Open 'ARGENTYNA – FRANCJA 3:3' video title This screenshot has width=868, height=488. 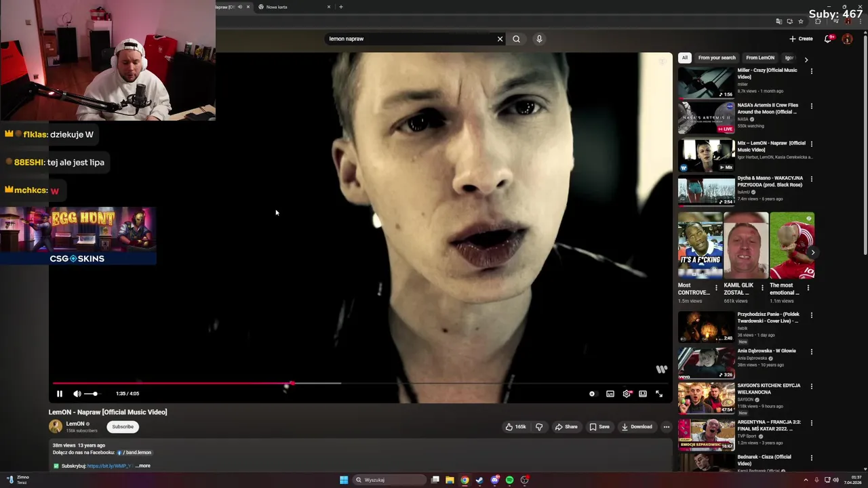coord(769,426)
